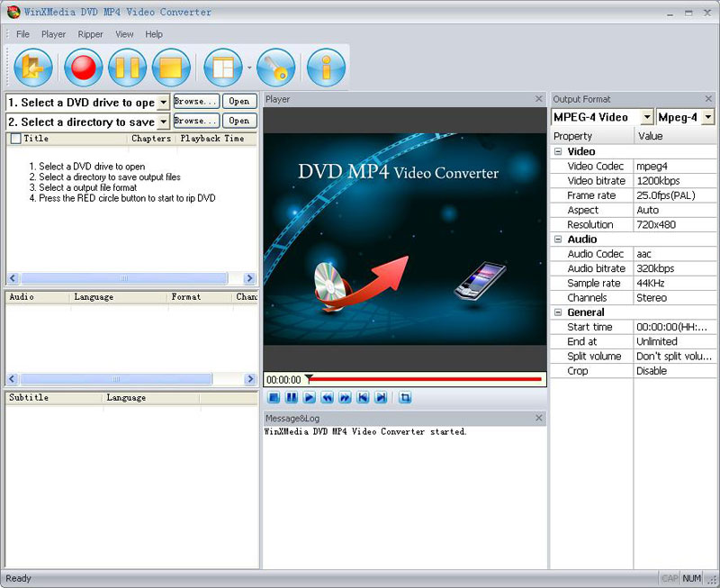Viewport: 720px width, 588px height.
Task: Select the Channels value 'Stereo'
Action: 675,298
